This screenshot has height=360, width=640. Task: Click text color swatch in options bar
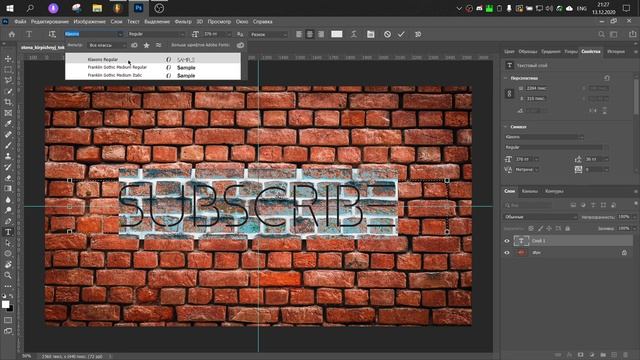337,34
